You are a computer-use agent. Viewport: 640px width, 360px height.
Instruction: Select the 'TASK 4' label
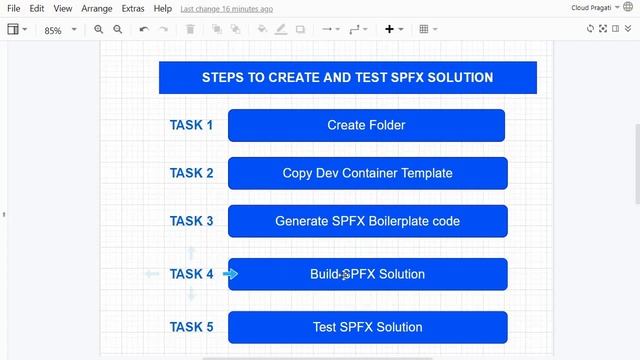(x=191, y=274)
